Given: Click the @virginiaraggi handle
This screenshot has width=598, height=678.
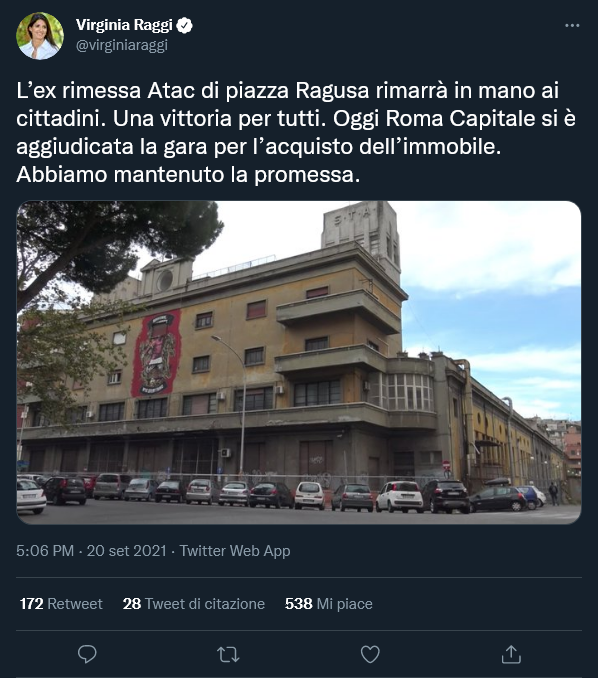Looking at the screenshot, I should [x=122, y=45].
